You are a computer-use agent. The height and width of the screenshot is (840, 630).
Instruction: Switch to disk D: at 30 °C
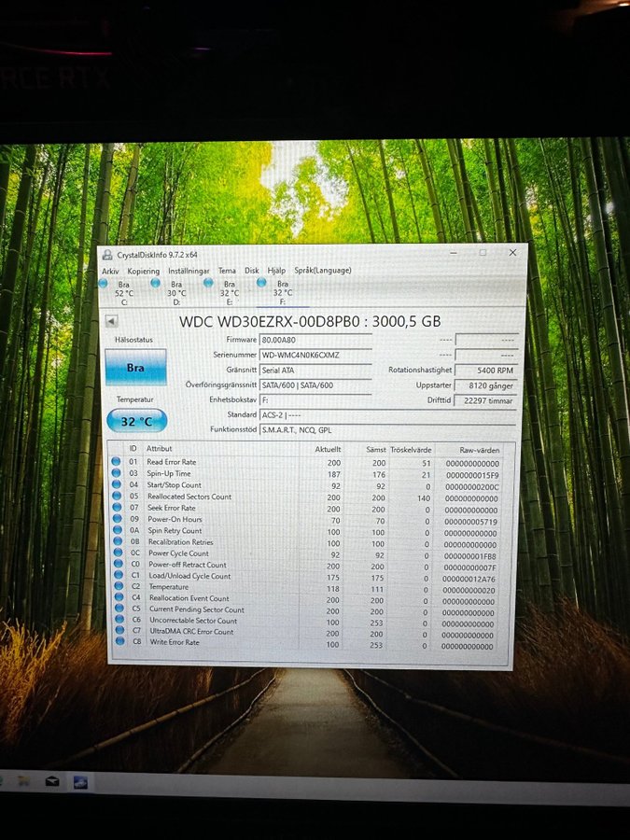[x=176, y=292]
